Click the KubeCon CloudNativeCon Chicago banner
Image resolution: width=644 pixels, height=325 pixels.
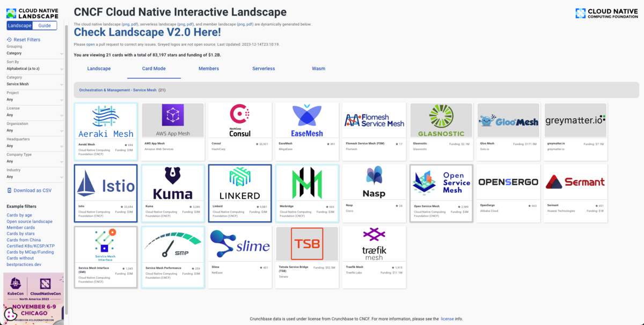coord(33,299)
